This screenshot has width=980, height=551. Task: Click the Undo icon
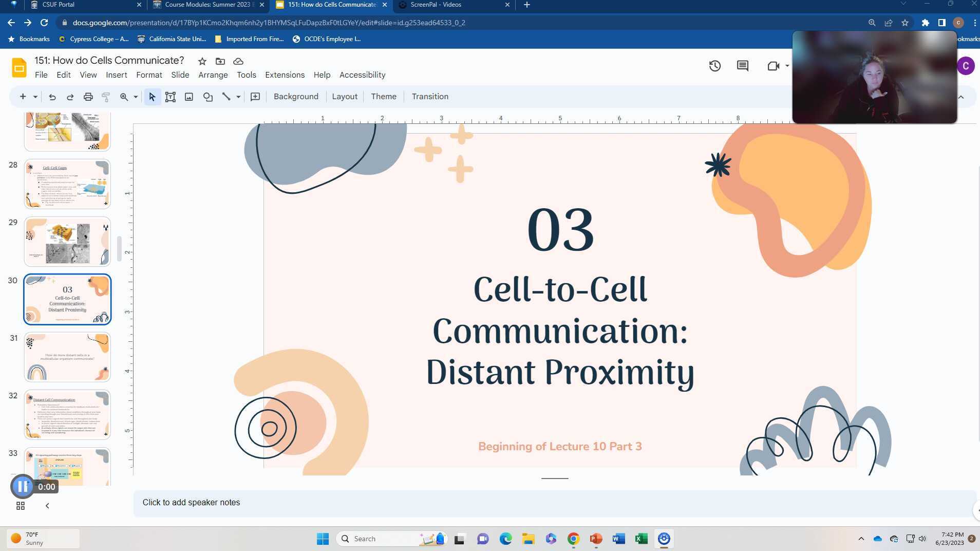[x=52, y=96]
